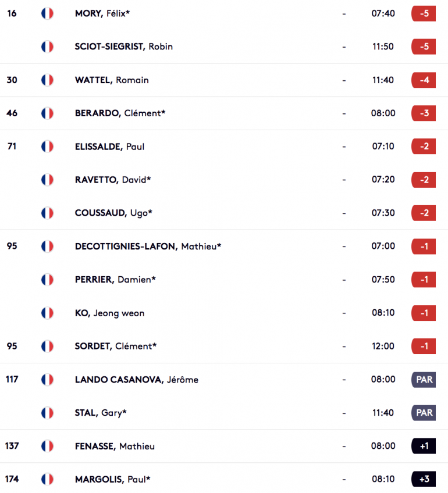Click the flag icon beside BERARDO, Clément

coord(47,113)
